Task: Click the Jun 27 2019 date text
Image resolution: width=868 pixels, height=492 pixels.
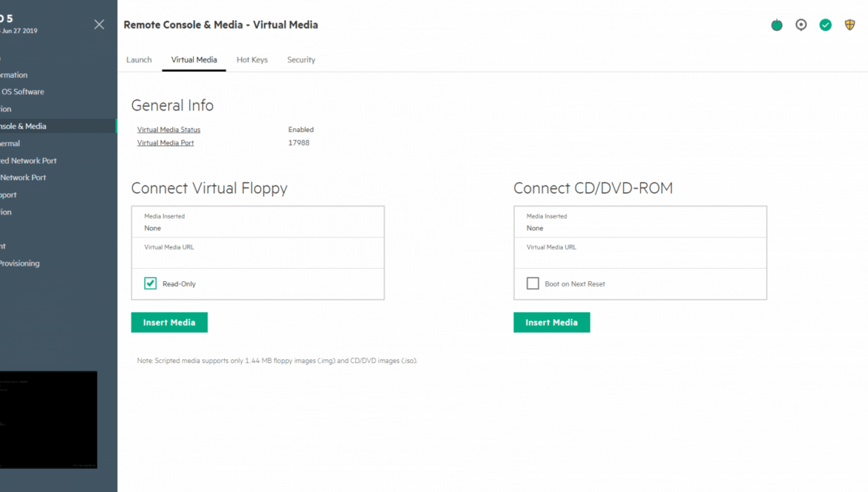Action: pos(19,31)
